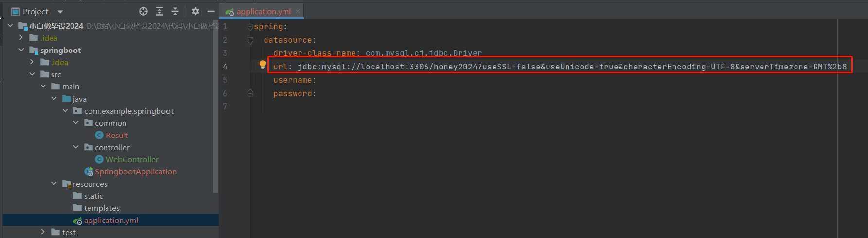868x238 pixels.
Task: Expand the test folder
Action: click(43, 232)
